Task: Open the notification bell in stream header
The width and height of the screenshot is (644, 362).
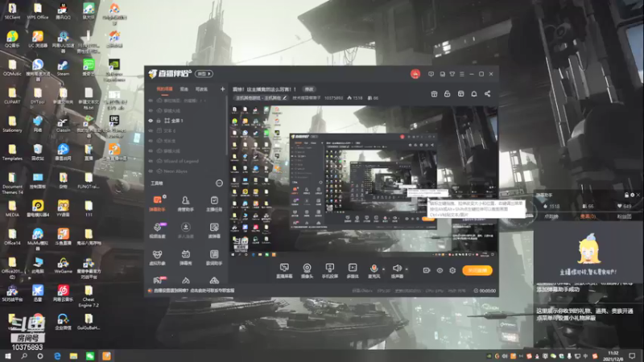Action: 474,94
